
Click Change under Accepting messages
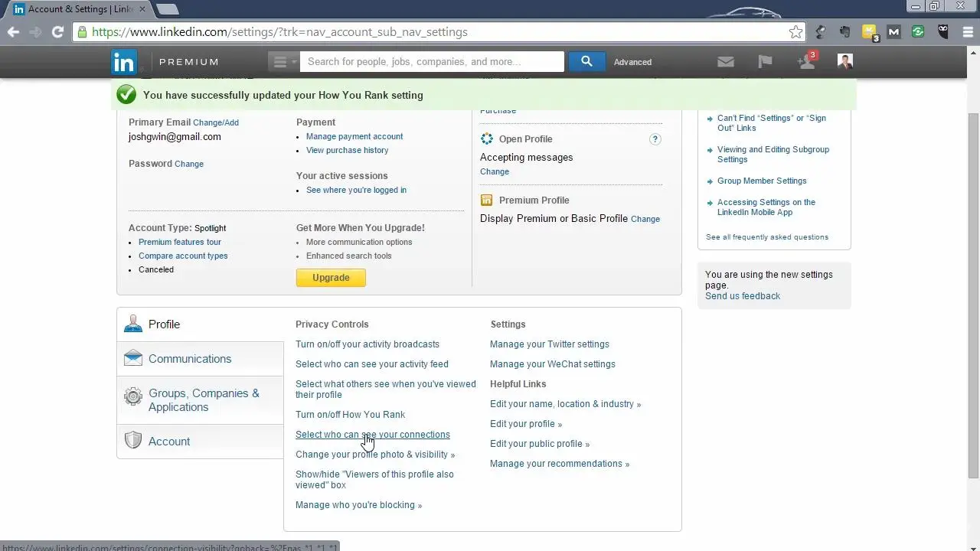click(x=495, y=171)
